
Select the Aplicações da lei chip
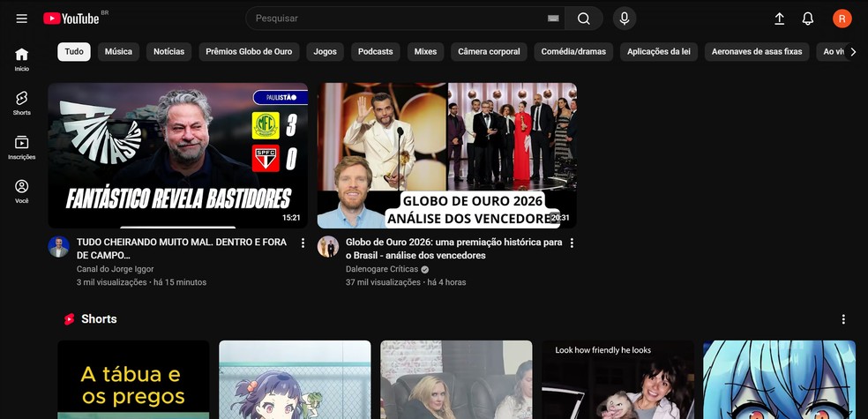[659, 51]
